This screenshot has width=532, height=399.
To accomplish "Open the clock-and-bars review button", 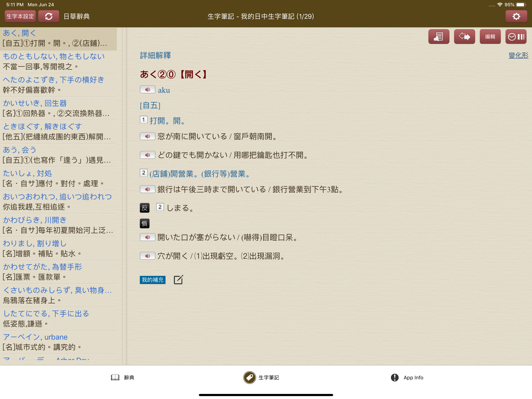I will [516, 37].
